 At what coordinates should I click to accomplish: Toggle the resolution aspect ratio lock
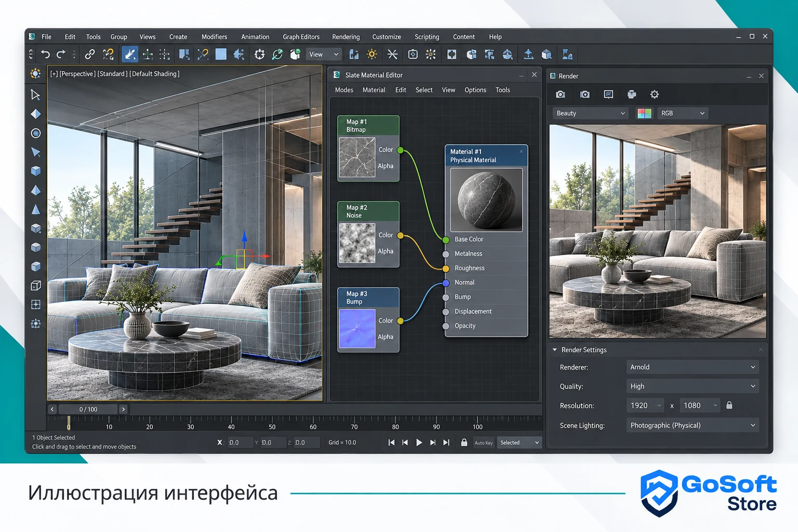tap(729, 405)
